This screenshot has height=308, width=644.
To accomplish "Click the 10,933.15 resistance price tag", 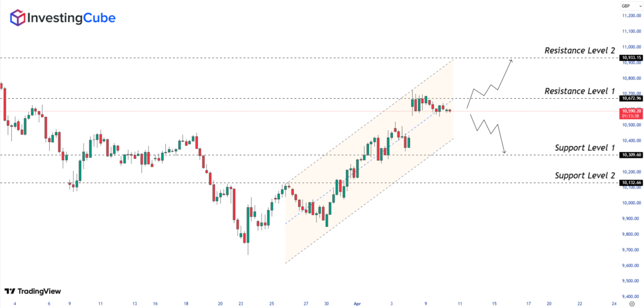I will (x=630, y=58).
